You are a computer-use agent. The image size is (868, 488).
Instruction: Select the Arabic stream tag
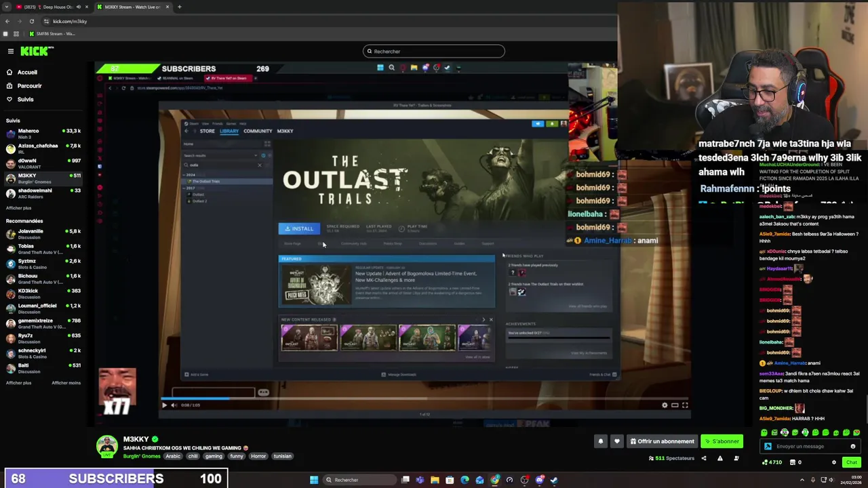[173, 456]
